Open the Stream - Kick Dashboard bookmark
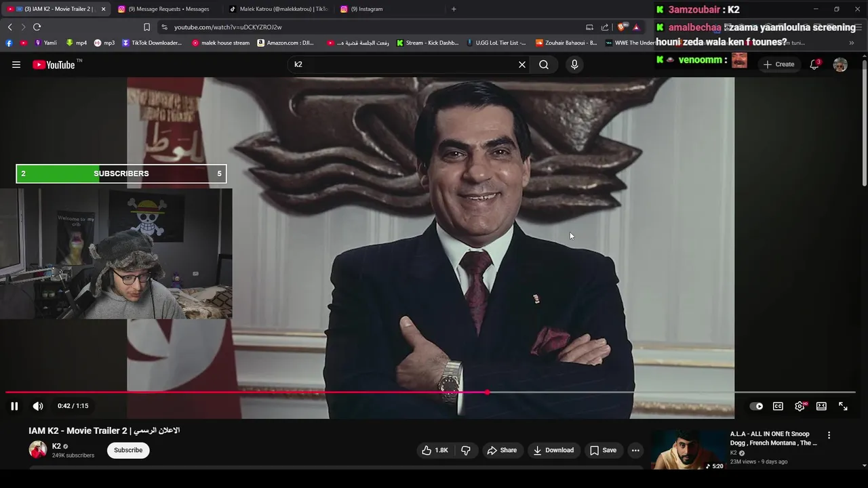 point(427,43)
